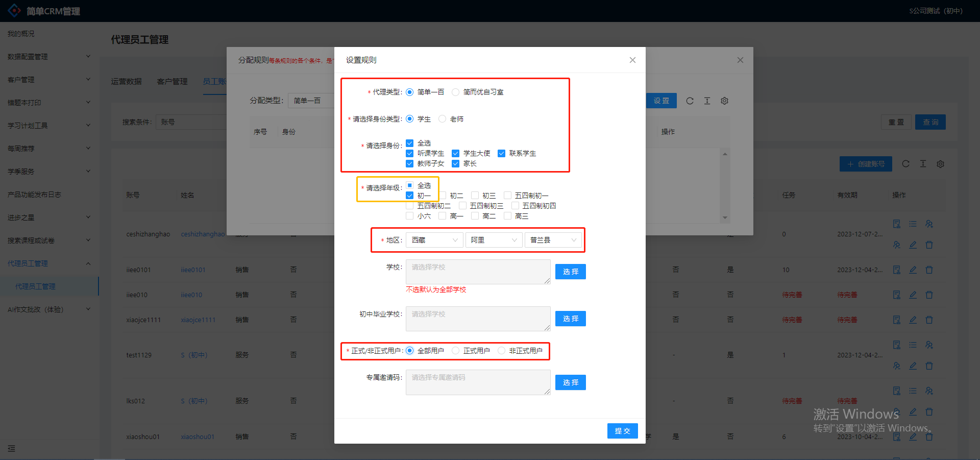Click the 学校 selection text field
Image resolution: width=980 pixels, height=460 pixels.
(478, 272)
